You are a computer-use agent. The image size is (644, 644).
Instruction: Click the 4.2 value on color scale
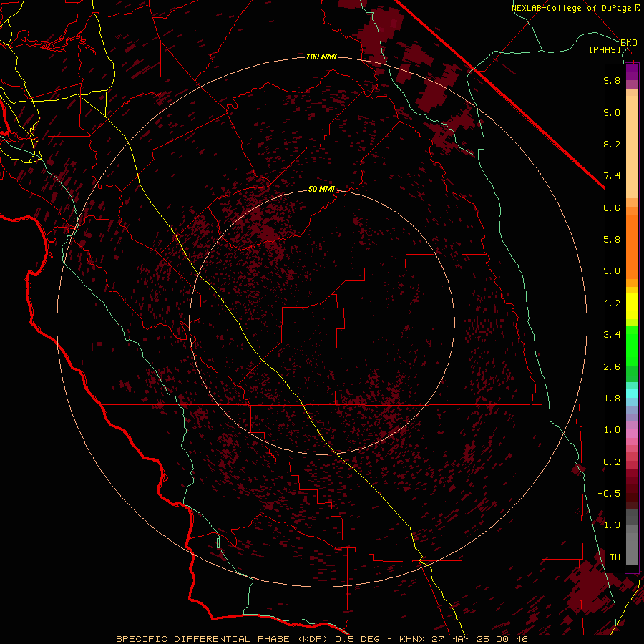pos(612,303)
